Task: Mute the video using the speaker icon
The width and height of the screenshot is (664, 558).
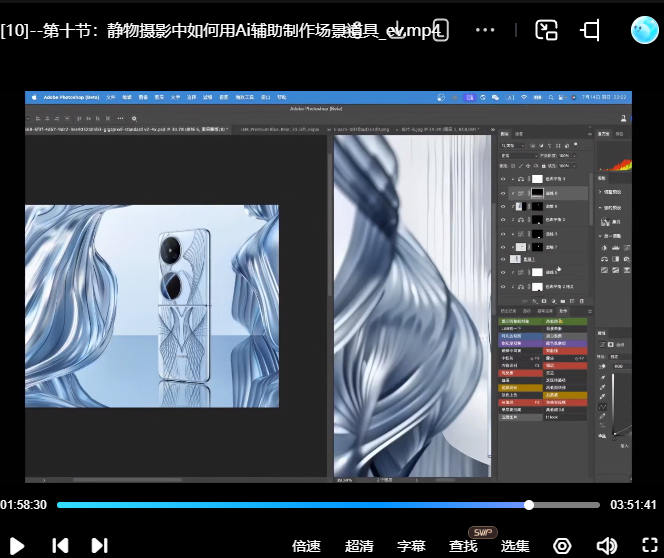Action: coord(606,545)
